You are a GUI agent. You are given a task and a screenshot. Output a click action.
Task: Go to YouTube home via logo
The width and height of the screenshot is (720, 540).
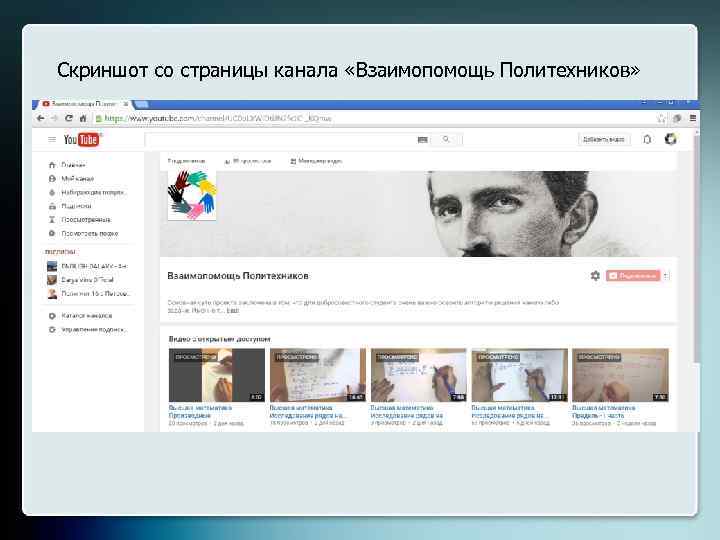click(x=81, y=139)
